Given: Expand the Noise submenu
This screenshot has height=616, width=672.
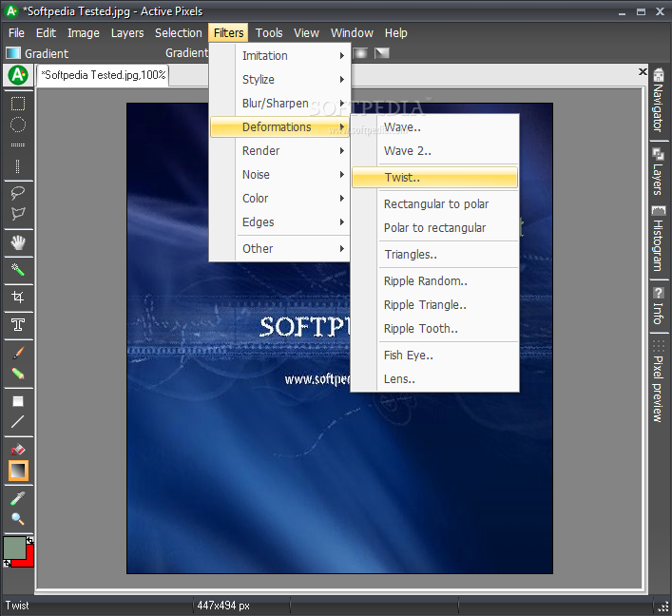Looking at the screenshot, I should tap(280, 175).
